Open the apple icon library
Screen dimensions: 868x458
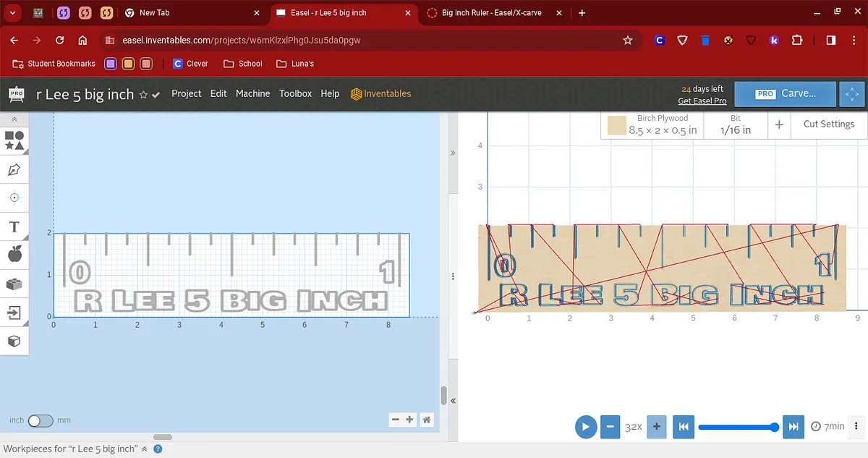[14, 254]
